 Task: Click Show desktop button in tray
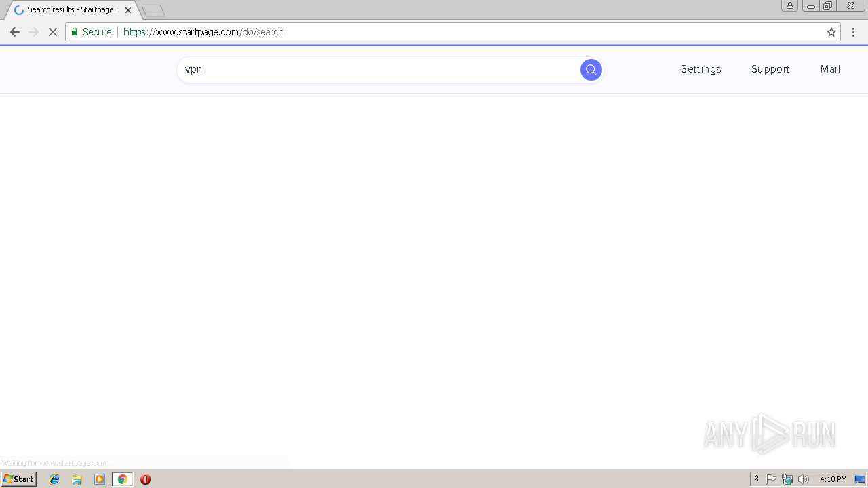[860, 479]
